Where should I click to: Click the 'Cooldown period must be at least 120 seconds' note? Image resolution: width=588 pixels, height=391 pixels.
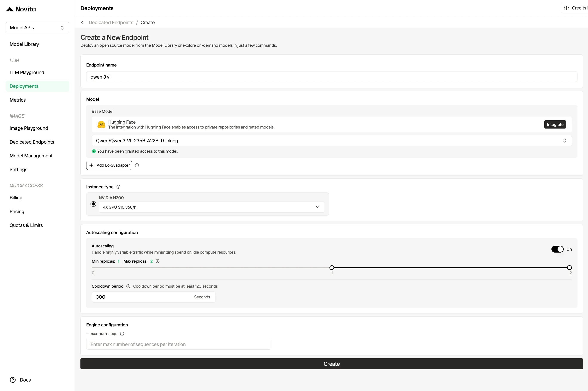(175, 286)
